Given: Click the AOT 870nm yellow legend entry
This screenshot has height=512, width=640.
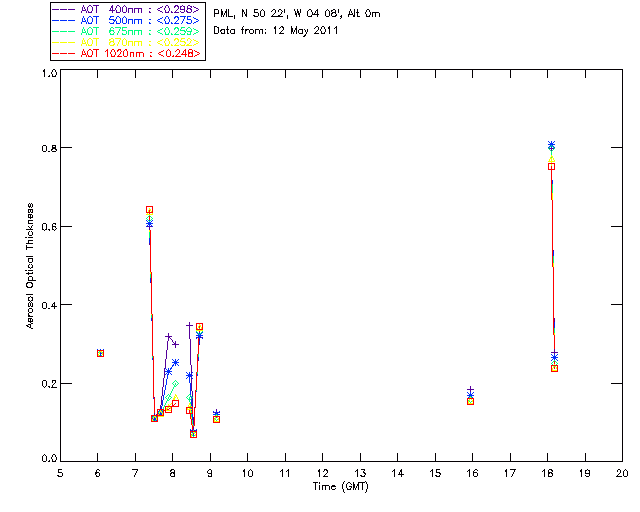Looking at the screenshot, I should coord(126,42).
